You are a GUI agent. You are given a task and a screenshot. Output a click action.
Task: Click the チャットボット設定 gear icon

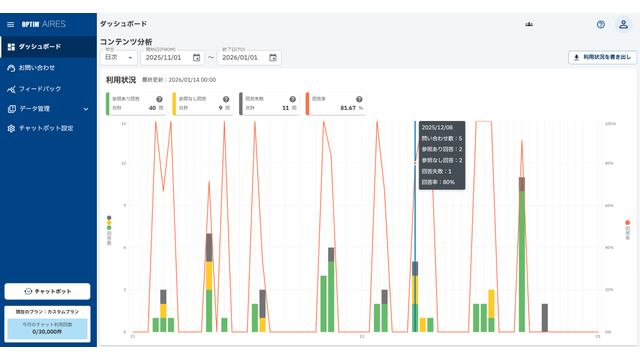click(x=11, y=129)
